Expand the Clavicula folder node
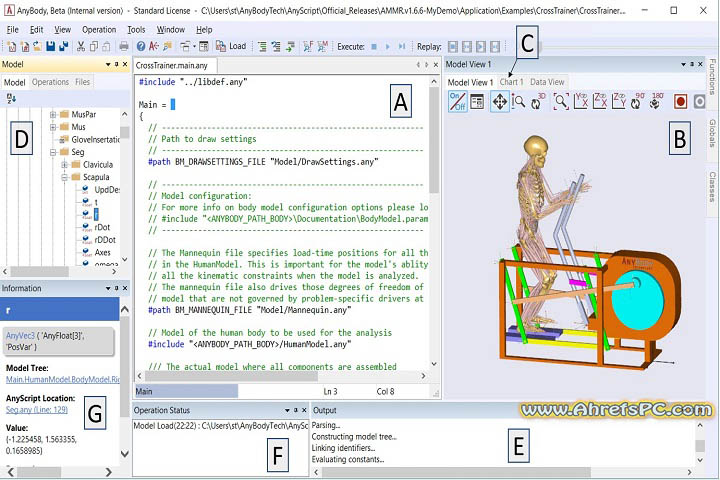The image size is (720, 480). point(65,164)
